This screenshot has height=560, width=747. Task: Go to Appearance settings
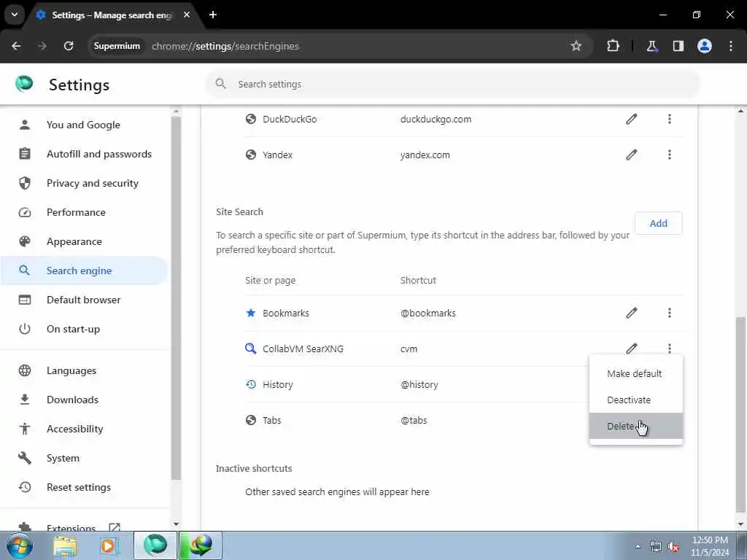tap(83, 241)
